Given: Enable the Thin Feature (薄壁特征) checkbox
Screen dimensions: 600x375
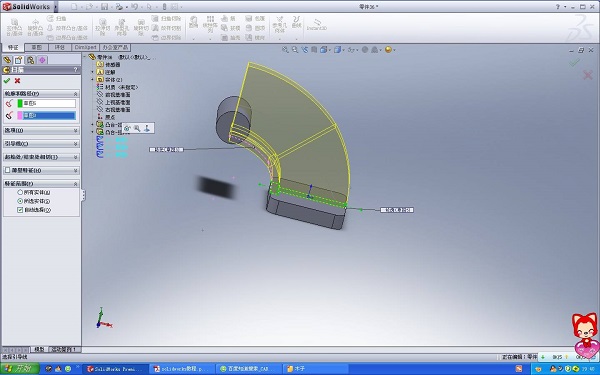Looking at the screenshot, I should coord(8,170).
